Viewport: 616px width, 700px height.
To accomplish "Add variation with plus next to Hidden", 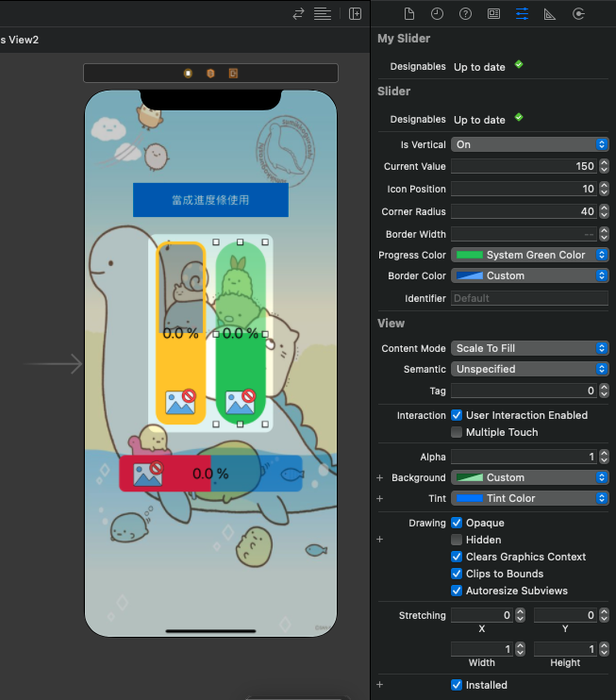I will 380,540.
